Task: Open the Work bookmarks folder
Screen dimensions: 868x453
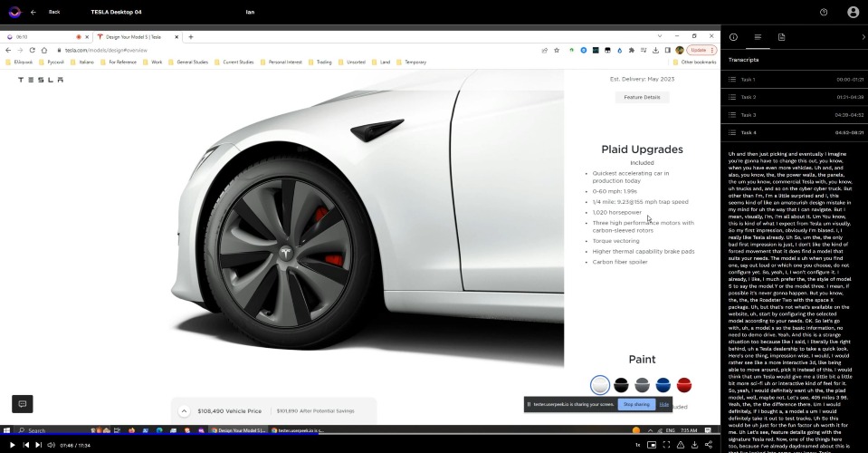Action: pos(153,62)
